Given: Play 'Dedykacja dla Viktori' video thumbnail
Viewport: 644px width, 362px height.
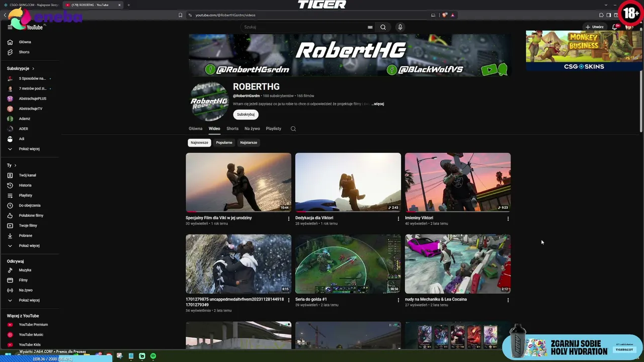Looking at the screenshot, I should [x=348, y=183].
